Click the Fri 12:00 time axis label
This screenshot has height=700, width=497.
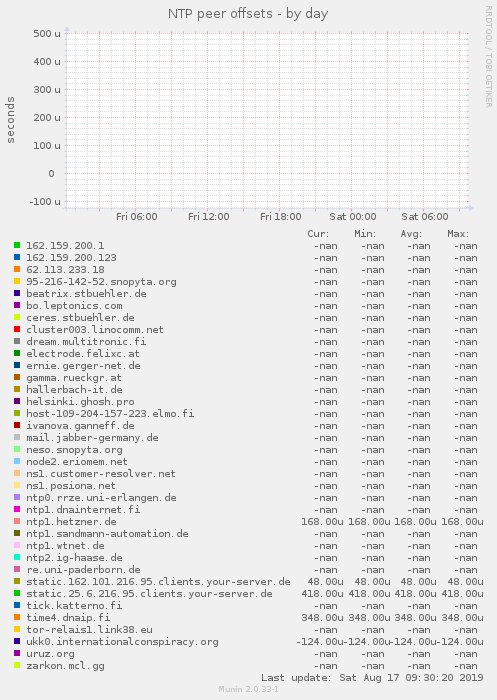coord(209,217)
